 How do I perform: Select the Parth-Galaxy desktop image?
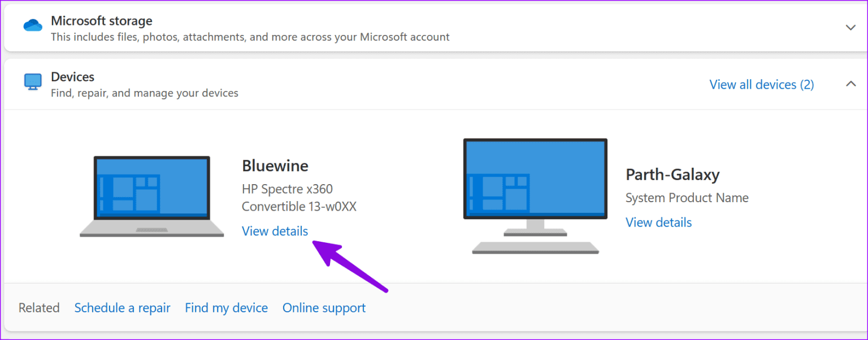click(x=535, y=196)
